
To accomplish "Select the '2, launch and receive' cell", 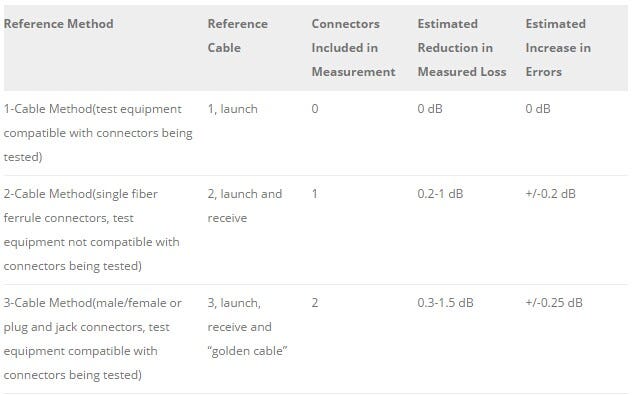I will pos(245,206).
